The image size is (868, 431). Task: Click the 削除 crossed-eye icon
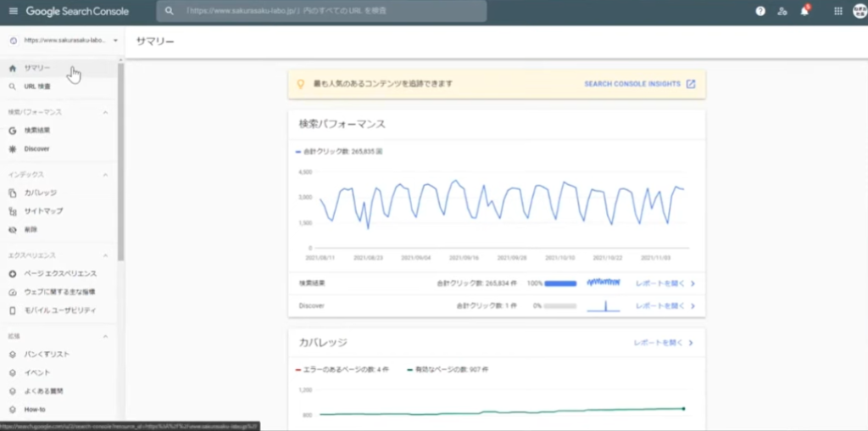pyautogui.click(x=13, y=229)
